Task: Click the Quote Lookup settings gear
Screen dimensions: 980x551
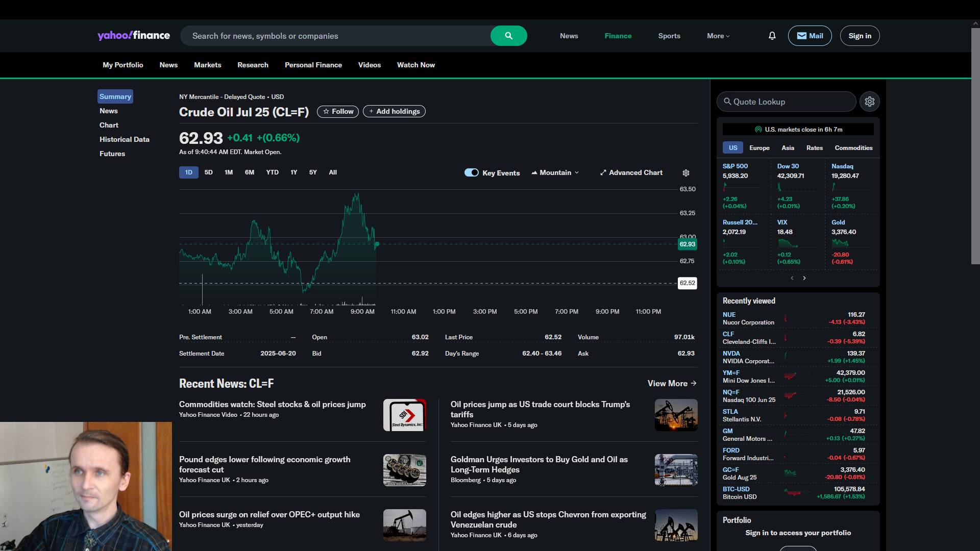Action: tap(870, 102)
